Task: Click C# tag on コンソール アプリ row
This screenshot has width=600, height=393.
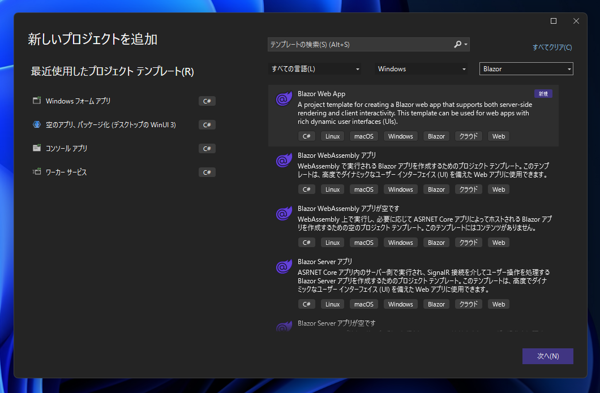Action: [207, 148]
